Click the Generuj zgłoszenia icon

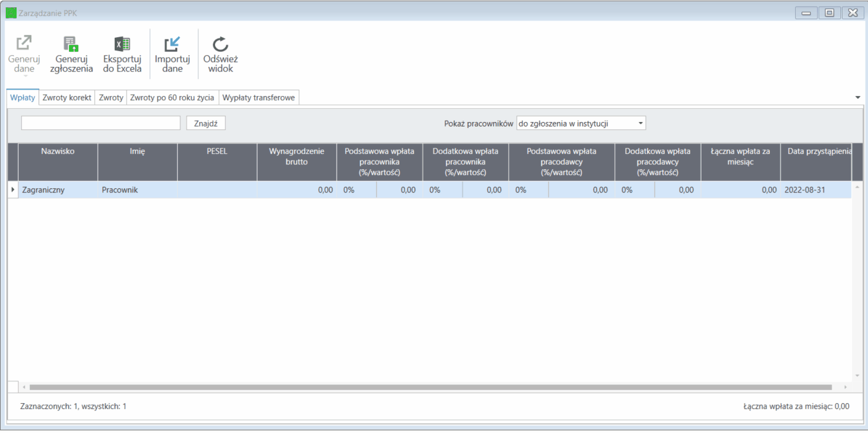click(x=71, y=44)
